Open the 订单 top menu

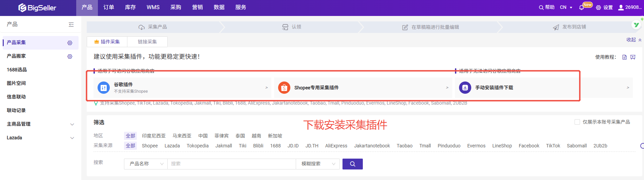(x=108, y=7)
